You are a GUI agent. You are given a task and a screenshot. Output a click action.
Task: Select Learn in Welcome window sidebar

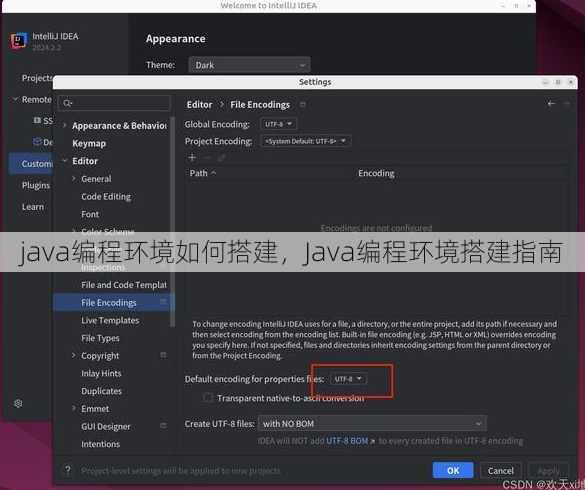33,207
